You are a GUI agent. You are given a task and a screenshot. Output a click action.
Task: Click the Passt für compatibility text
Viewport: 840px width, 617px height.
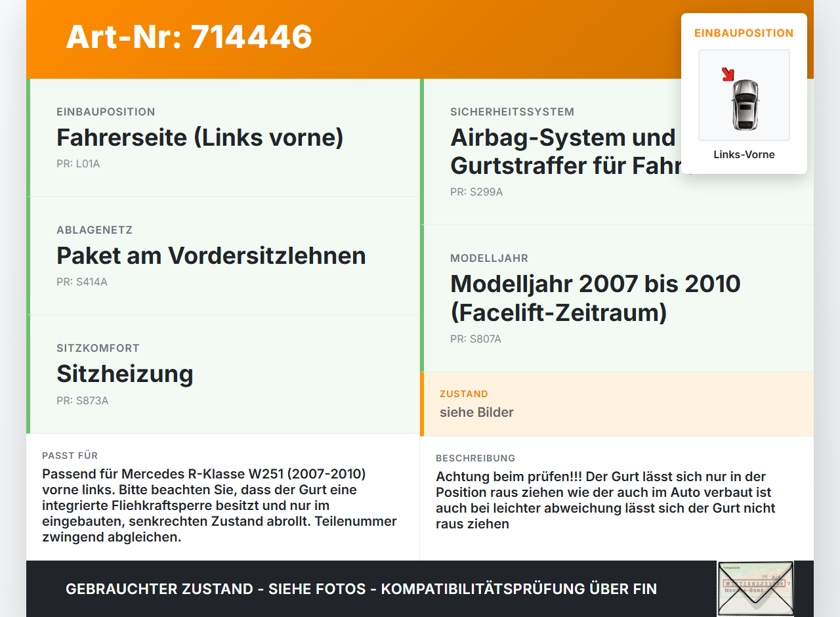tap(220, 505)
